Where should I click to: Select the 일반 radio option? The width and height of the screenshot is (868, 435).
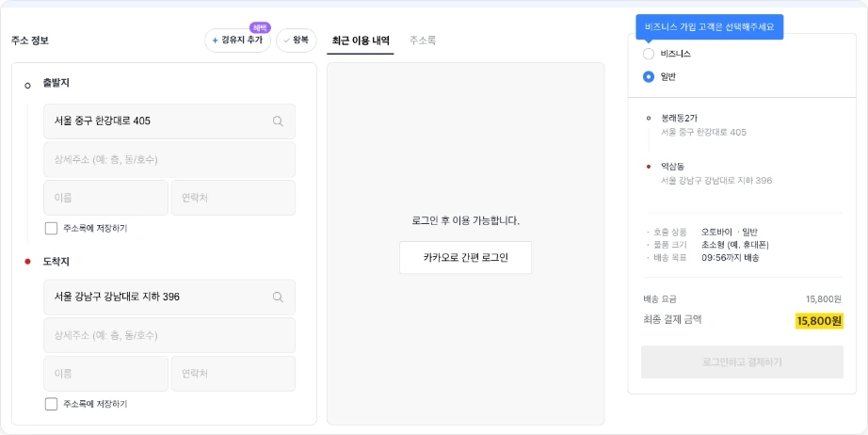(x=649, y=77)
